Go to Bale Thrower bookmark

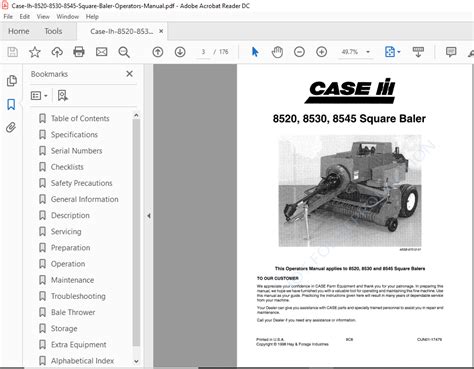coord(73,312)
